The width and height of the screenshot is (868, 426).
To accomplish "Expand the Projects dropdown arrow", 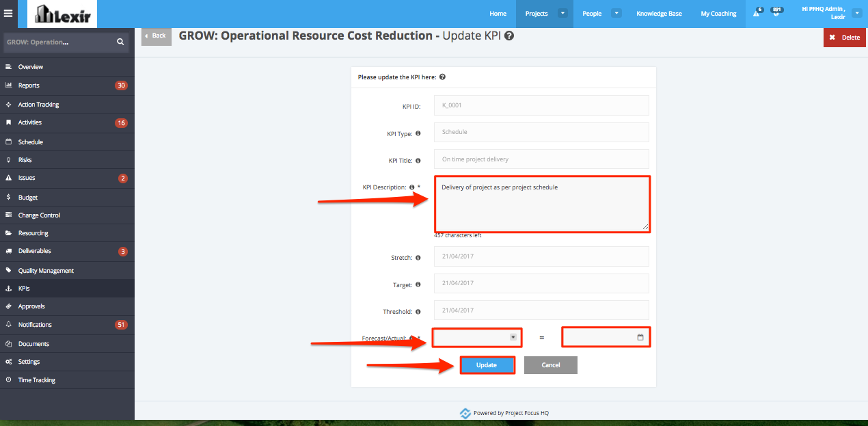I will pos(562,13).
